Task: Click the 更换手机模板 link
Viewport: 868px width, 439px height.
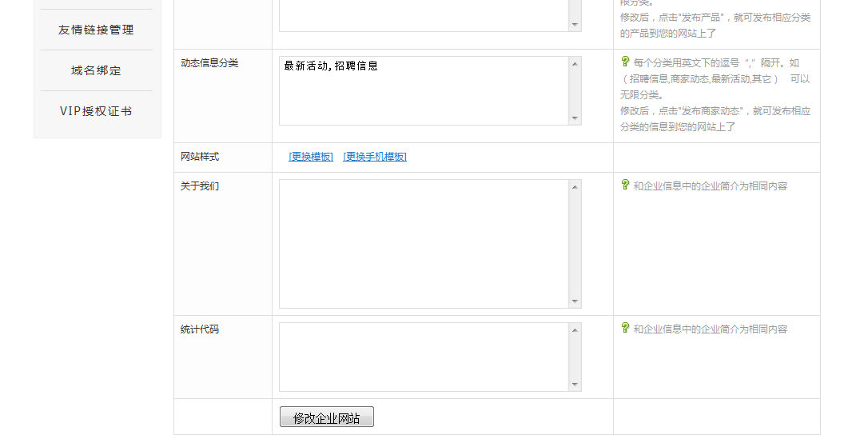Action: [375, 157]
